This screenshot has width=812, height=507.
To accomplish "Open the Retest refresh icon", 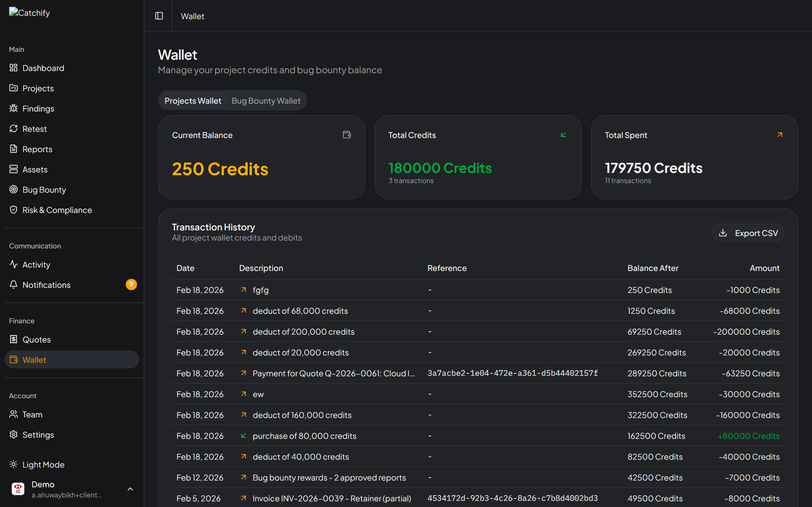I will (14, 129).
